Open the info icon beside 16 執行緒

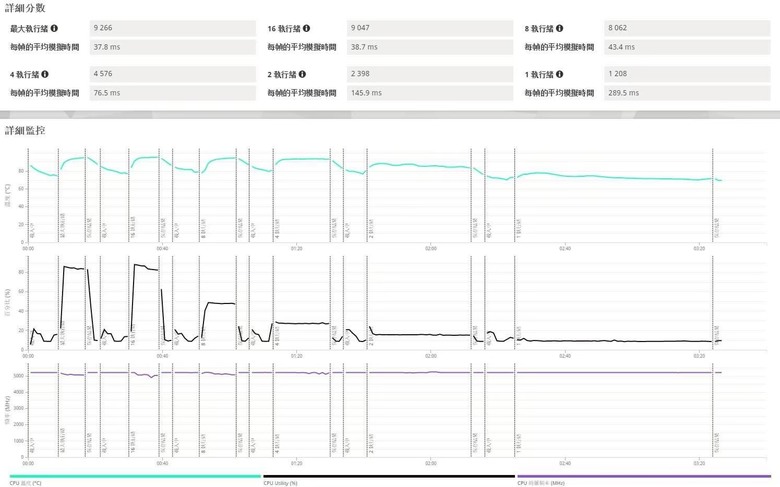pyautogui.click(x=306, y=28)
